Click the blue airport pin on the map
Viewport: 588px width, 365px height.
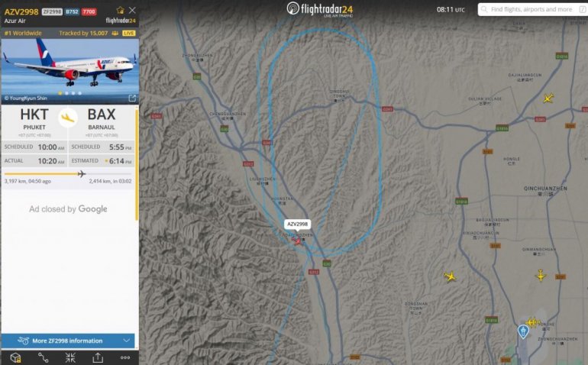click(x=523, y=331)
